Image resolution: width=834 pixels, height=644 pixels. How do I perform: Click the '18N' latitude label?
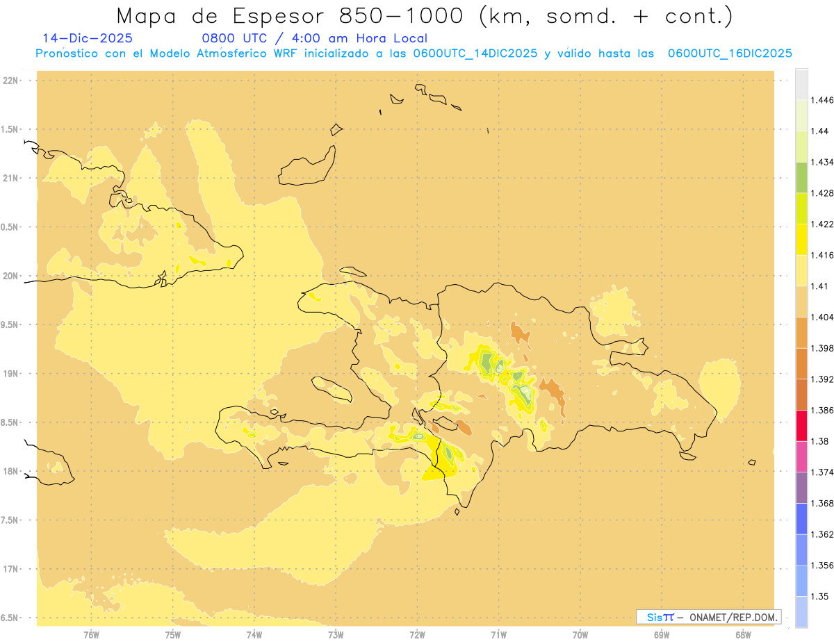[11, 471]
